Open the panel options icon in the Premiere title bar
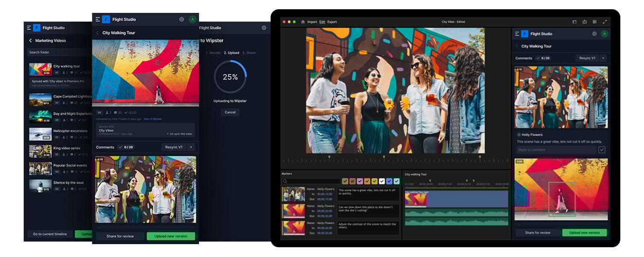644x257 pixels. pos(595,22)
